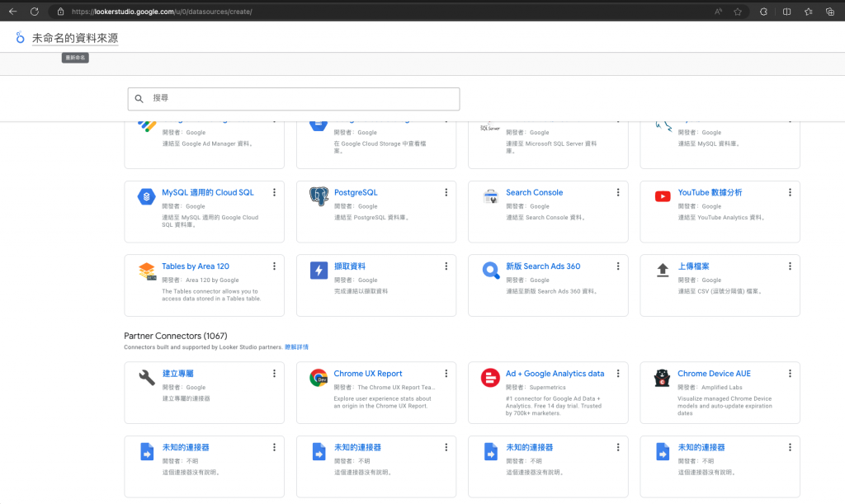Click the Chrome Device AUE icon

click(x=662, y=378)
